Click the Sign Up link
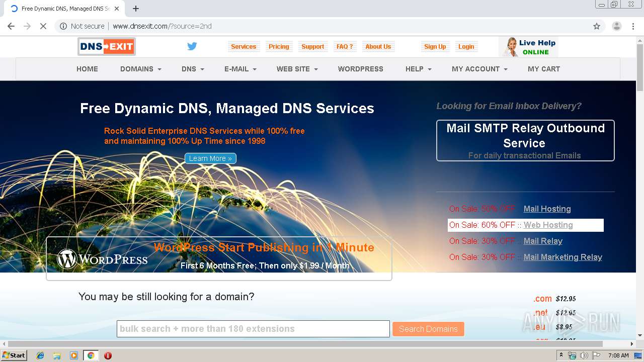This screenshot has height=362, width=644. [x=435, y=47]
